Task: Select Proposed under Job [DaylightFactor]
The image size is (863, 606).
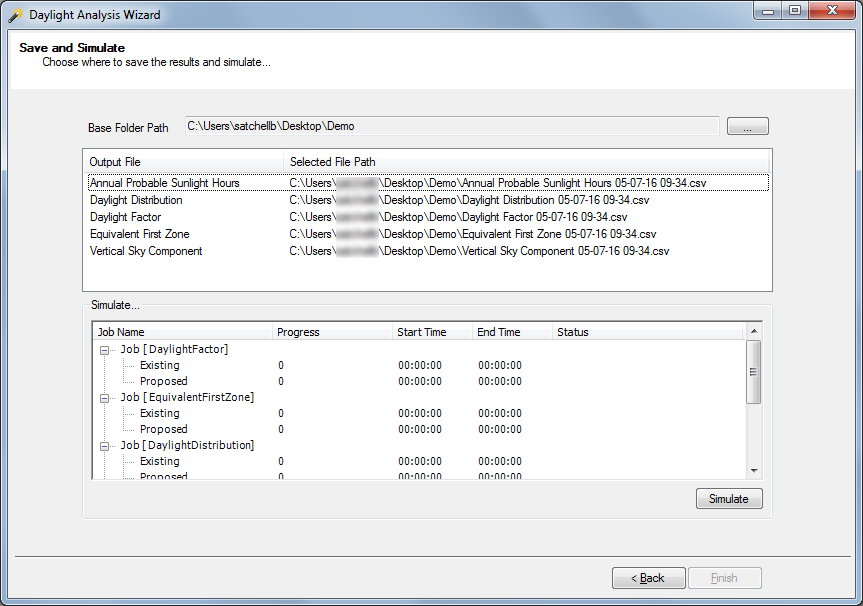Action: pyautogui.click(x=163, y=381)
